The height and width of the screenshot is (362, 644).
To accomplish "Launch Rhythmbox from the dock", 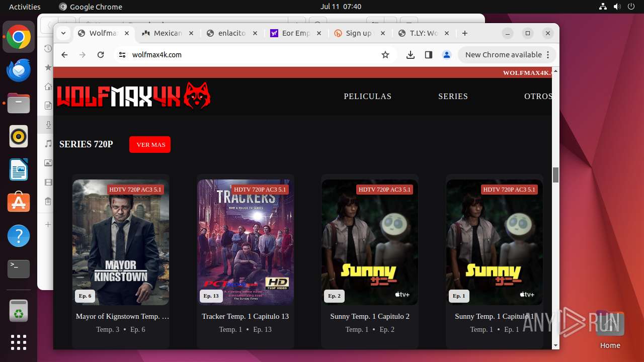I will pos(19,137).
